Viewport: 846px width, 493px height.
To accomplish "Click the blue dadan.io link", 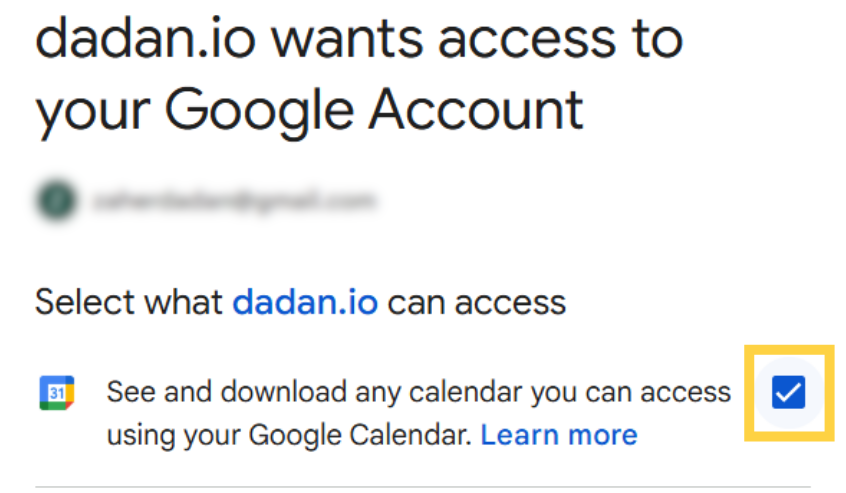I will click(x=305, y=301).
